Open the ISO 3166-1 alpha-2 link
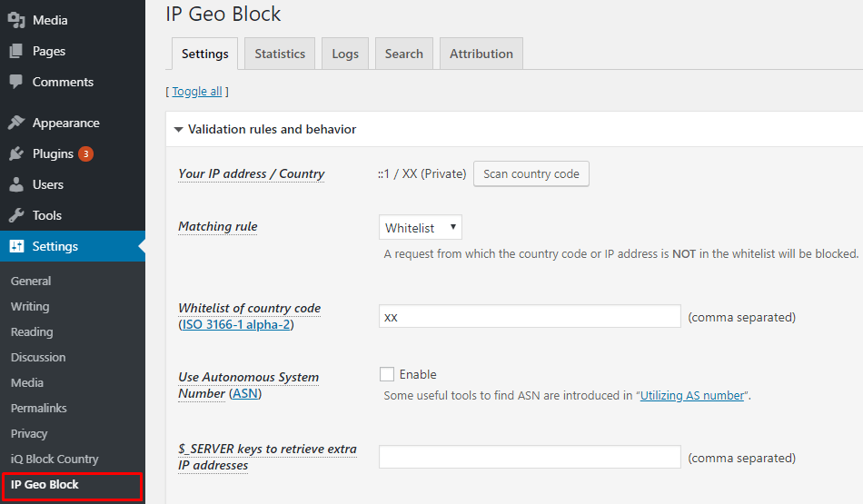This screenshot has width=863, height=504. click(236, 324)
